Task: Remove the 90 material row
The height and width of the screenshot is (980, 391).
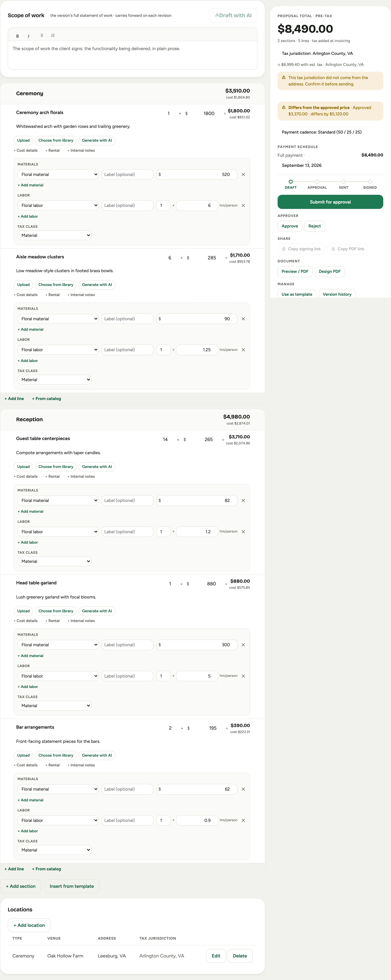Action: pos(243,319)
